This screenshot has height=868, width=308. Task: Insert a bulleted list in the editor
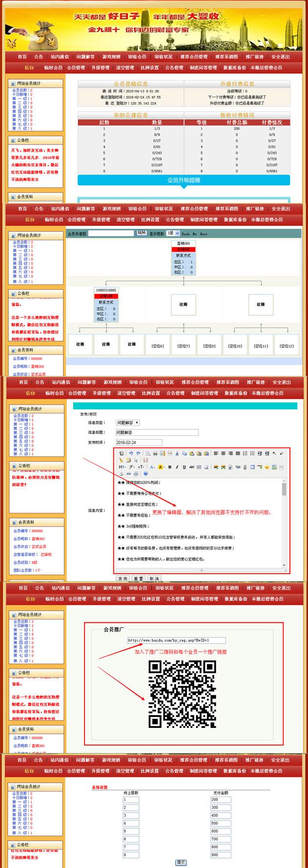[252, 453]
